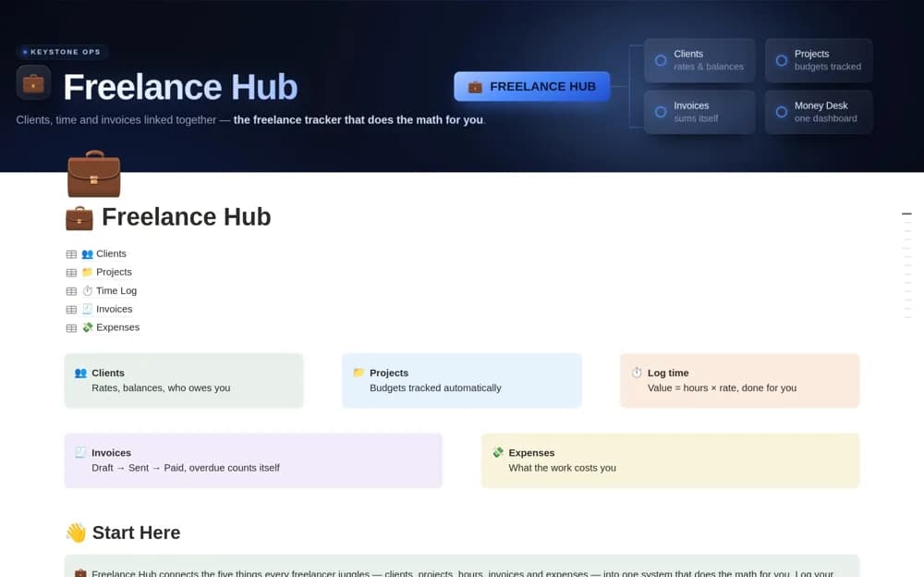Open the Expenses database link
Screen dimensions: 924x577
(118, 326)
